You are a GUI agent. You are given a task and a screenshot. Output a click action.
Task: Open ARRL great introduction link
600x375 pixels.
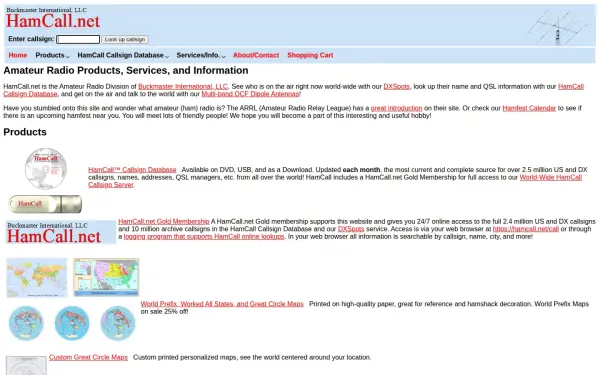(x=396, y=108)
